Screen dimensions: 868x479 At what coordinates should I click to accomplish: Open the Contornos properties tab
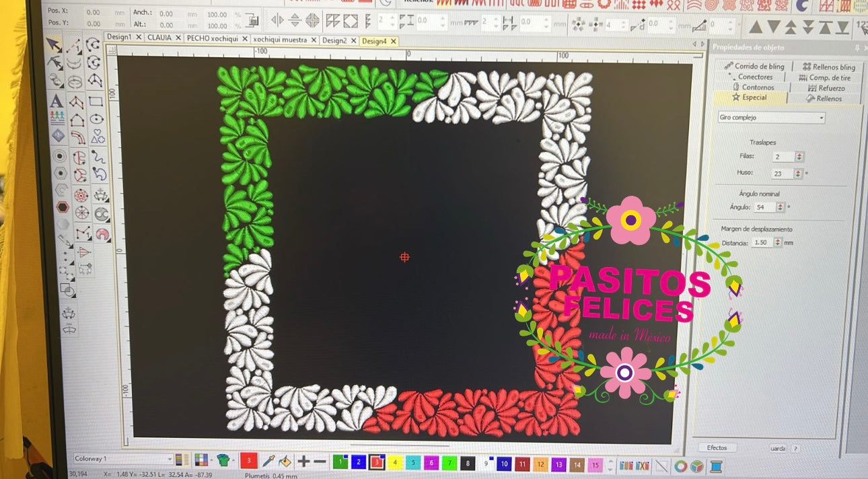coord(753,87)
